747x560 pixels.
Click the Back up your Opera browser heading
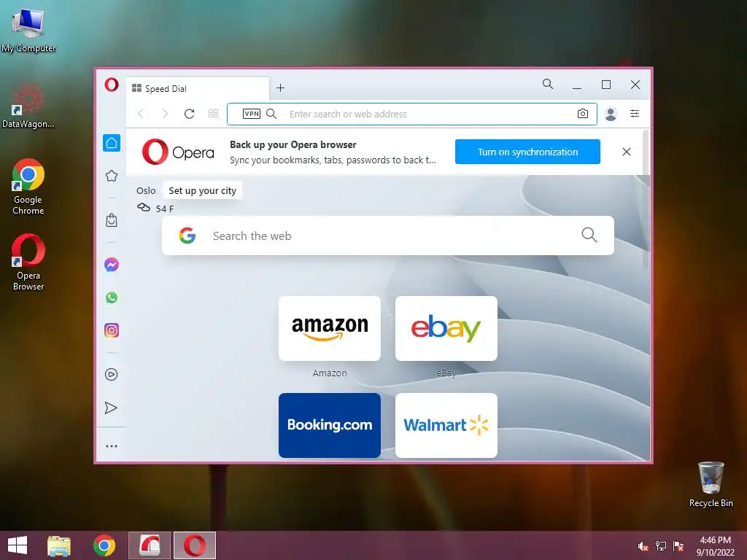coord(293,145)
